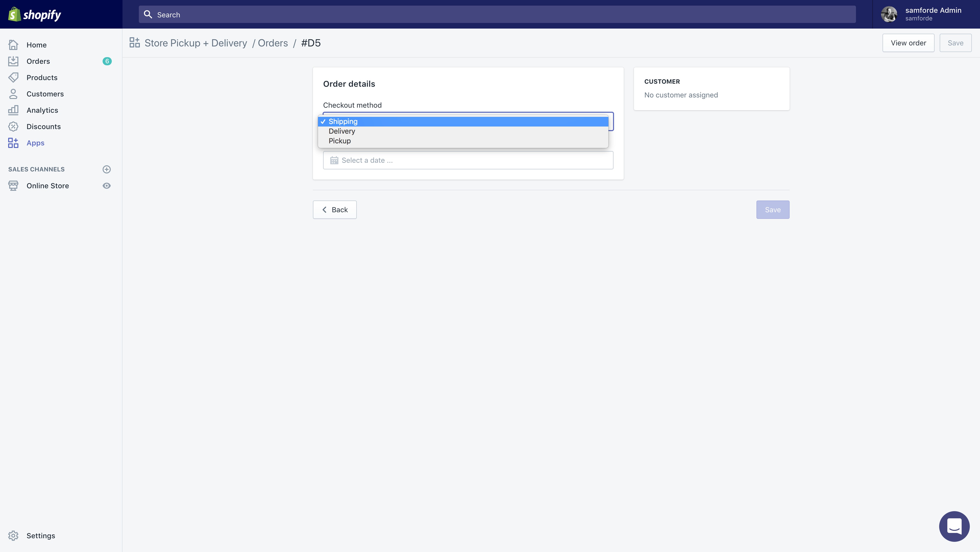Pick the Pickup checkout method option
The width and height of the screenshot is (980, 552).
pyautogui.click(x=339, y=141)
